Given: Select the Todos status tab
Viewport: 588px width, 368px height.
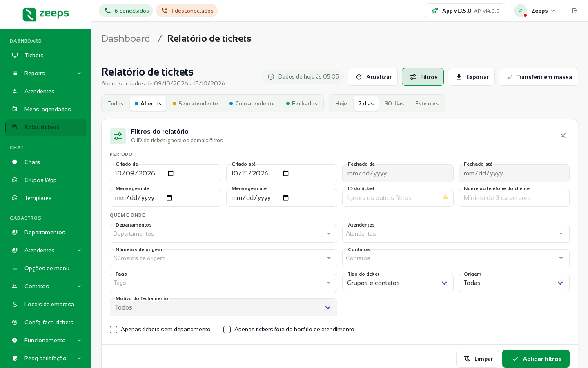Looking at the screenshot, I should click(116, 103).
